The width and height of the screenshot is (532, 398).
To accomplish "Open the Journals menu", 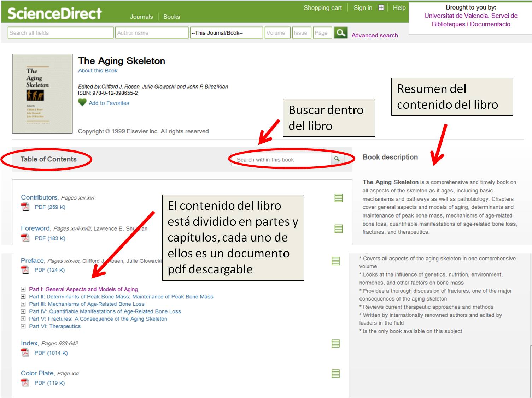I will click(x=141, y=17).
